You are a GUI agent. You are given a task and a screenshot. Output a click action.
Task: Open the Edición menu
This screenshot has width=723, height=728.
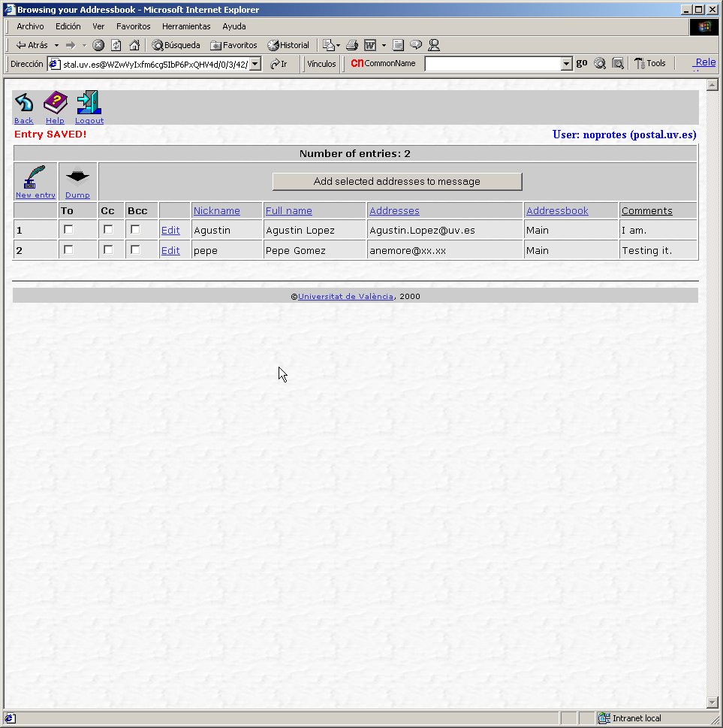[68, 26]
